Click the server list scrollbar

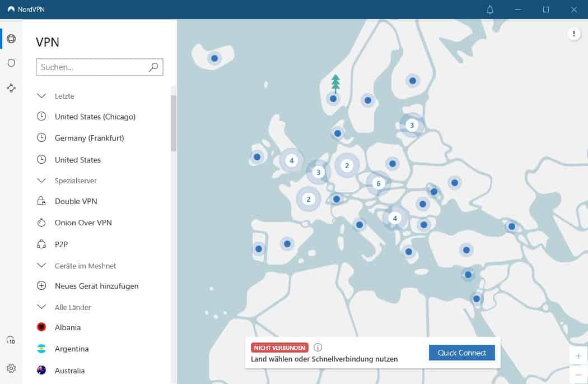(x=173, y=123)
